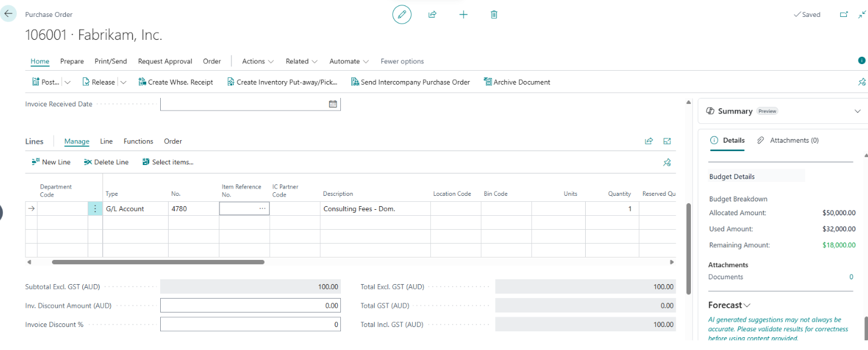Collapse the Forecast section
Viewport: 868px width, 350px height.
point(748,305)
